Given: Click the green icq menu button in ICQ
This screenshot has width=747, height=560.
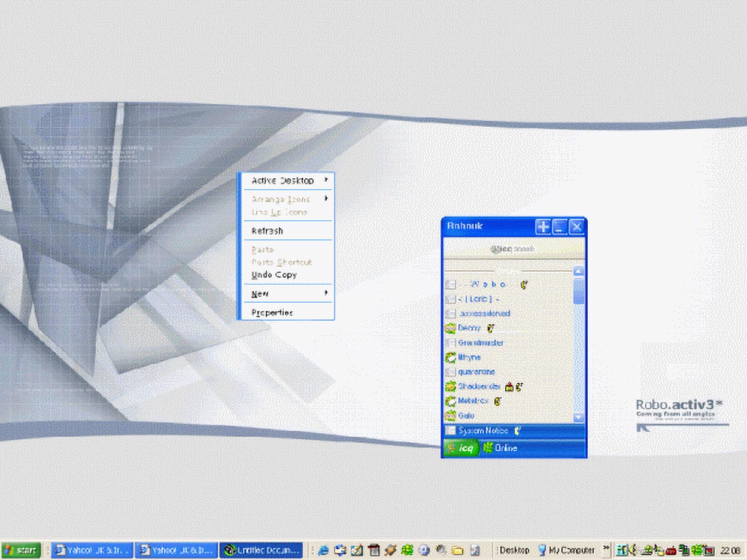Looking at the screenshot, I should [461, 448].
